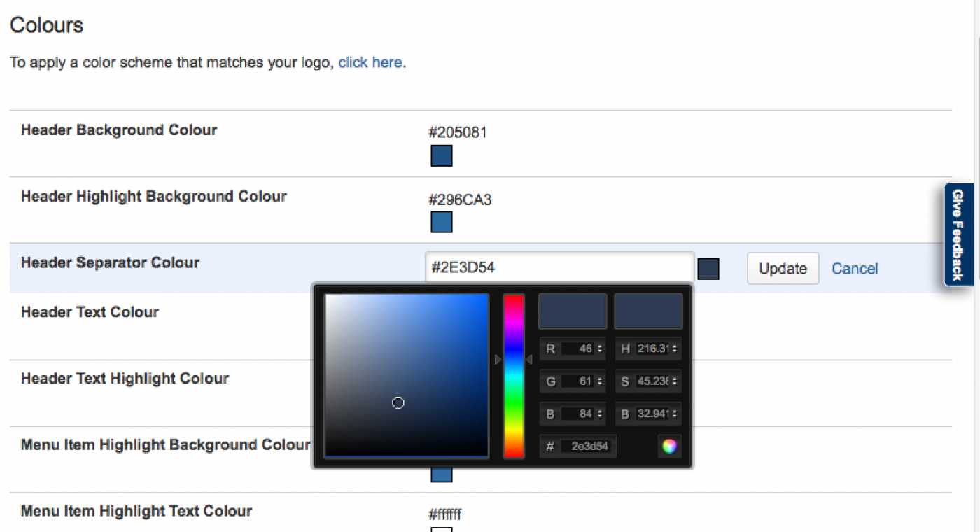Cancel the Header Separator Colour edit
The height and width of the screenshot is (532, 980).
click(x=854, y=269)
